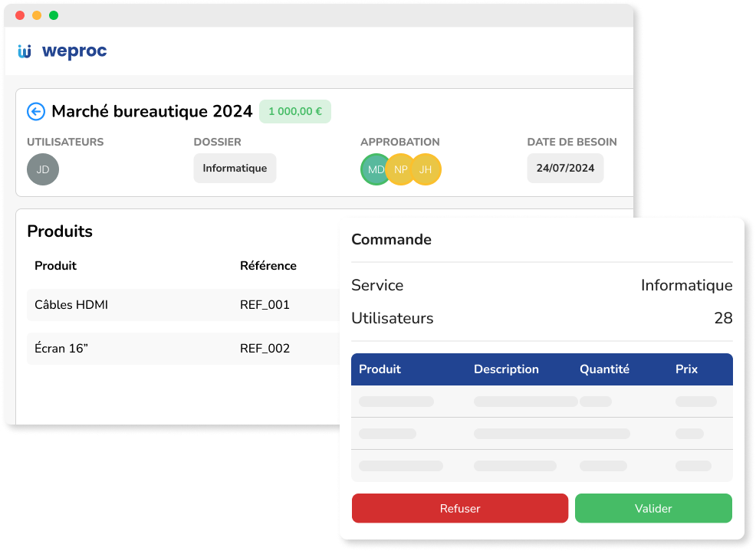
Task: Open the Informatique dossier tag
Action: click(235, 169)
